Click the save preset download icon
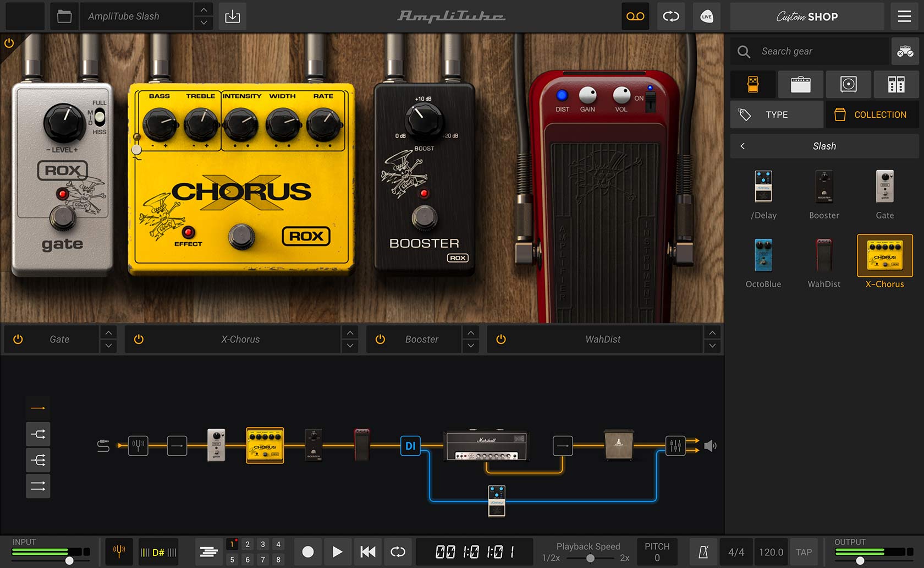 233,17
